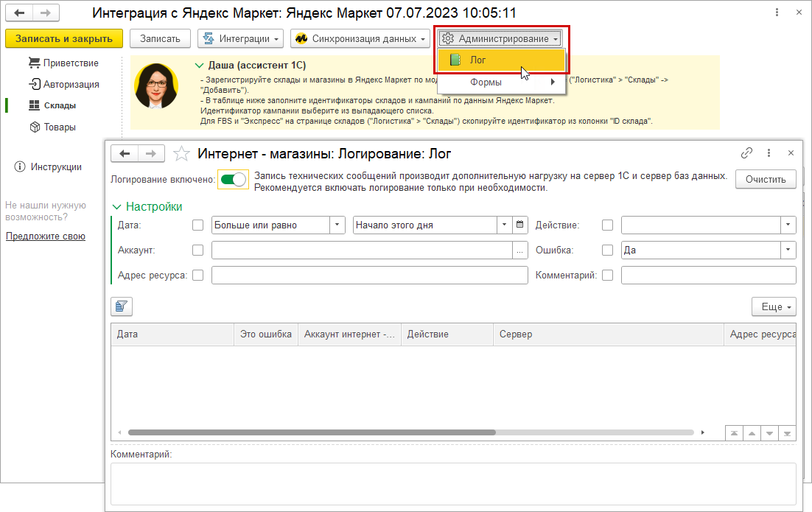Viewport: 812px width, 512px height.
Task: Click the Предложите свою link
Action: [46, 236]
